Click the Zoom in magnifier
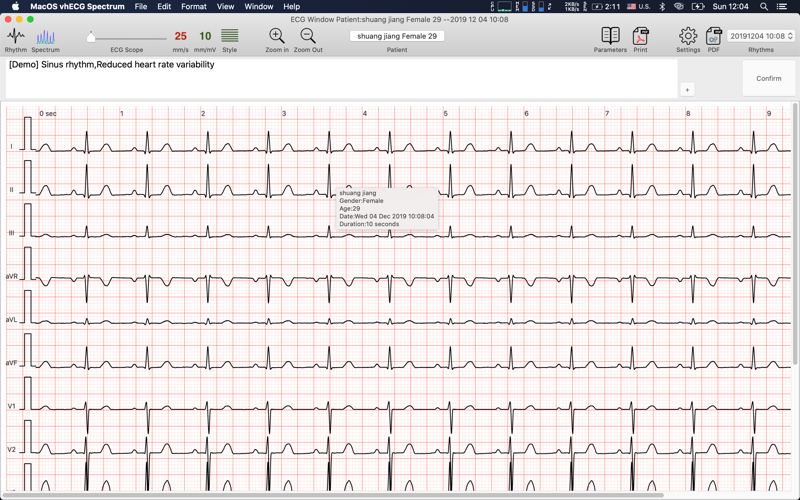The width and height of the screenshot is (800, 500). point(277,36)
